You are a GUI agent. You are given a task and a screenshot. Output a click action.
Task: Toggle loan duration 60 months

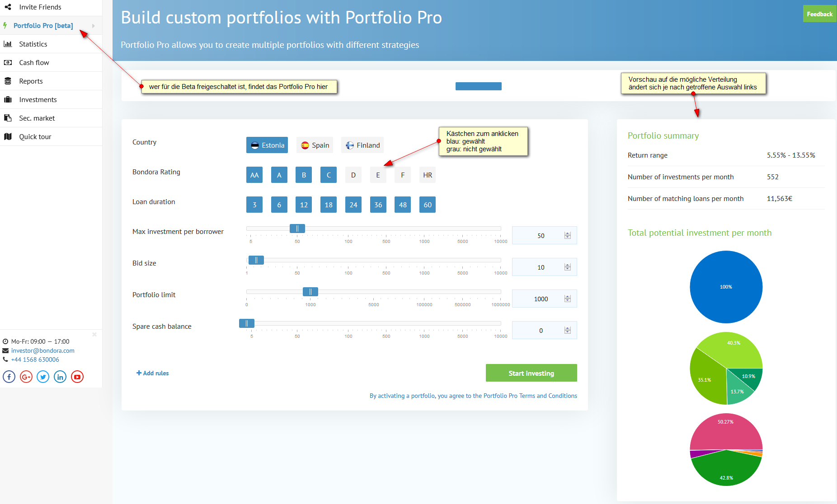[428, 205]
